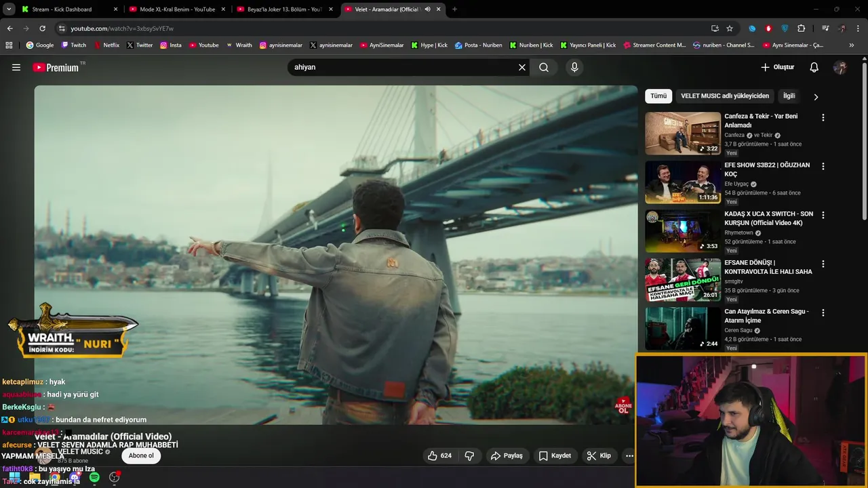Open a new browser tab
This screenshot has height=488, width=868.
pyautogui.click(x=454, y=9)
